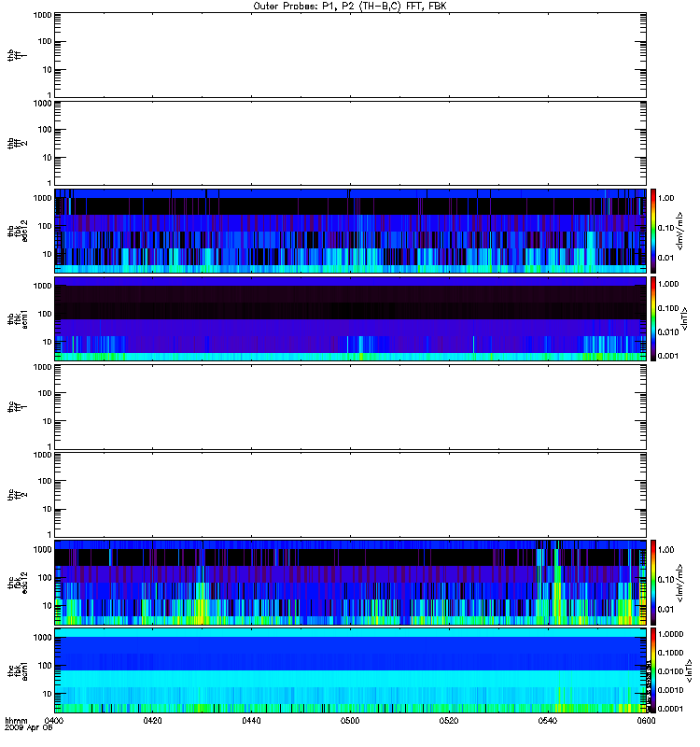
Task: Click the 1.000 value on thb scm1 colorbar
Action: pyautogui.click(x=668, y=284)
